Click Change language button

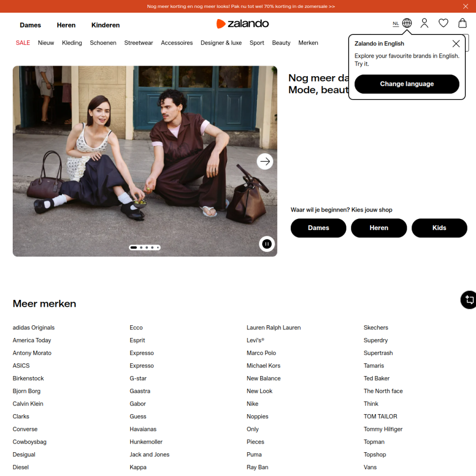pyautogui.click(x=407, y=84)
